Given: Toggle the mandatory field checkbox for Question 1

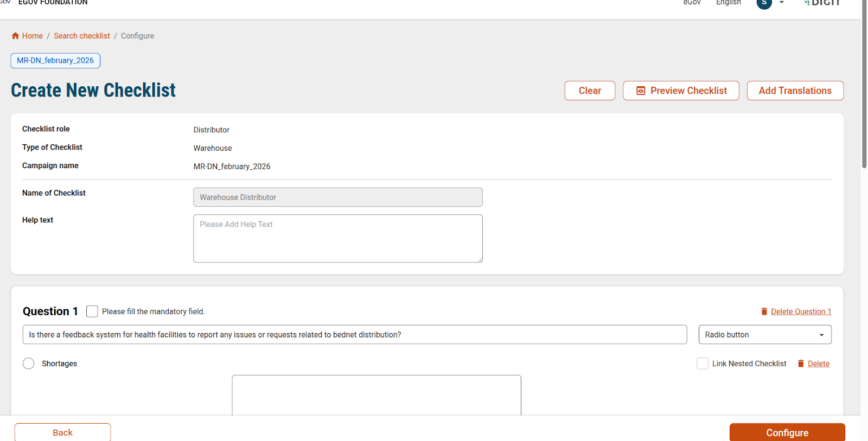Looking at the screenshot, I should tap(92, 311).
